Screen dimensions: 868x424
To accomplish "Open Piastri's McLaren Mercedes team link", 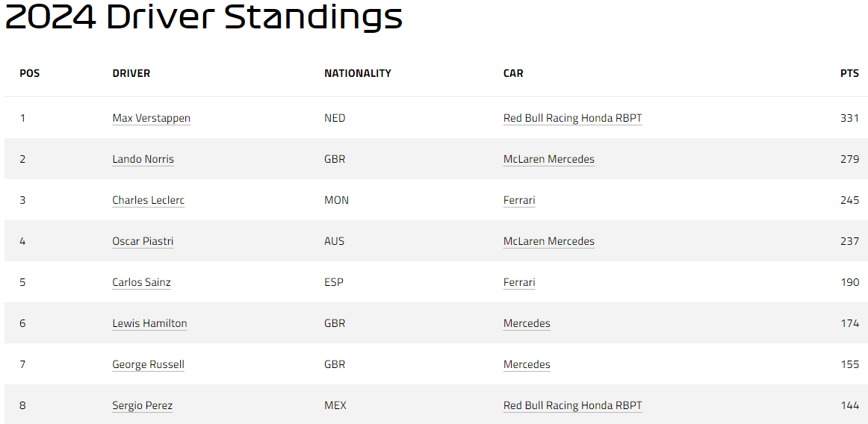I will (548, 241).
